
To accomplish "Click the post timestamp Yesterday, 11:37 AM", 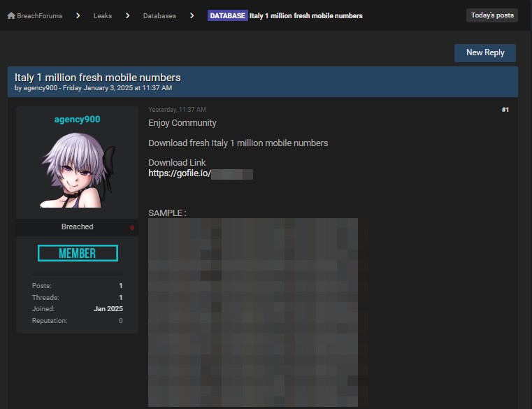I will click(x=177, y=110).
